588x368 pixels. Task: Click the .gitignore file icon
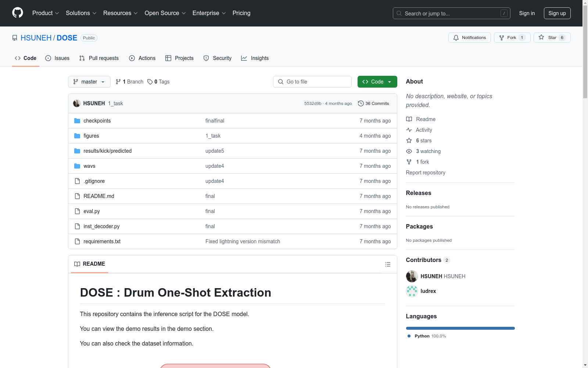click(77, 181)
